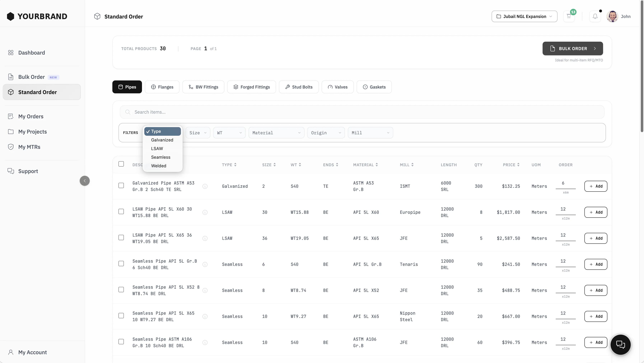Add the LSAW X65 36 pipe
Image resolution: width=644 pixels, height=363 pixels.
pos(596,238)
